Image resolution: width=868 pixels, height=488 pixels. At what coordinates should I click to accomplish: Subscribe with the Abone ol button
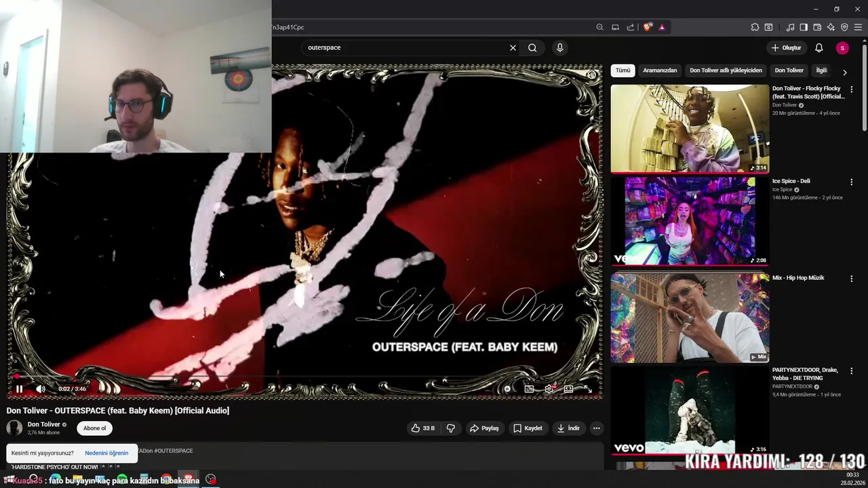coord(94,428)
